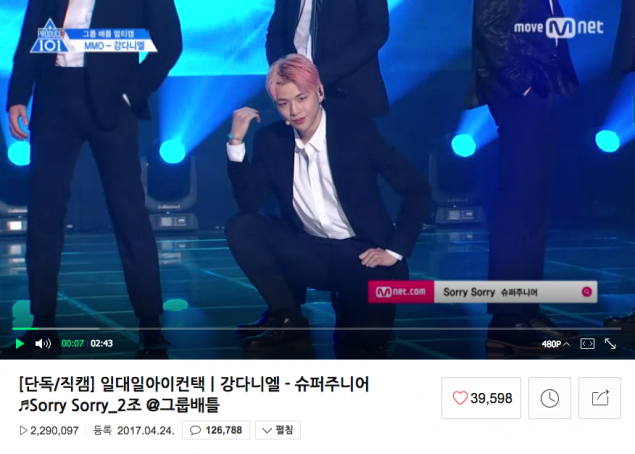Click the Mnet.com logo banner

click(x=401, y=292)
